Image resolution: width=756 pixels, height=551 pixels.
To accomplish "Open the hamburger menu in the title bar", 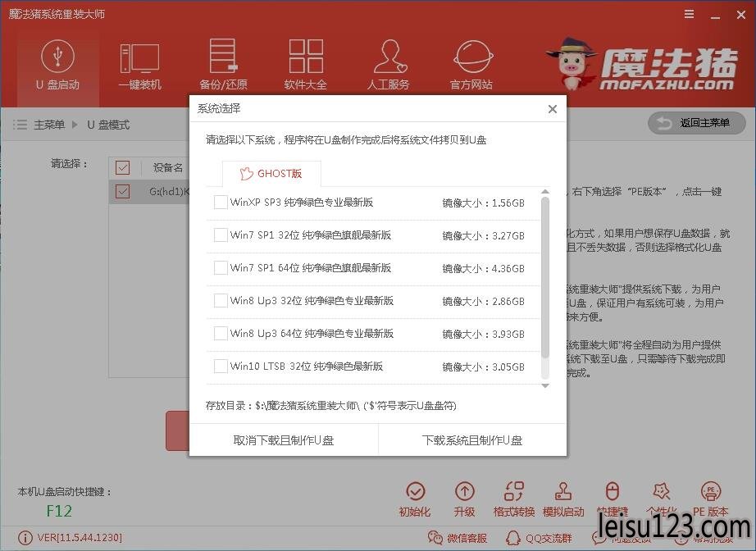I will (x=690, y=15).
